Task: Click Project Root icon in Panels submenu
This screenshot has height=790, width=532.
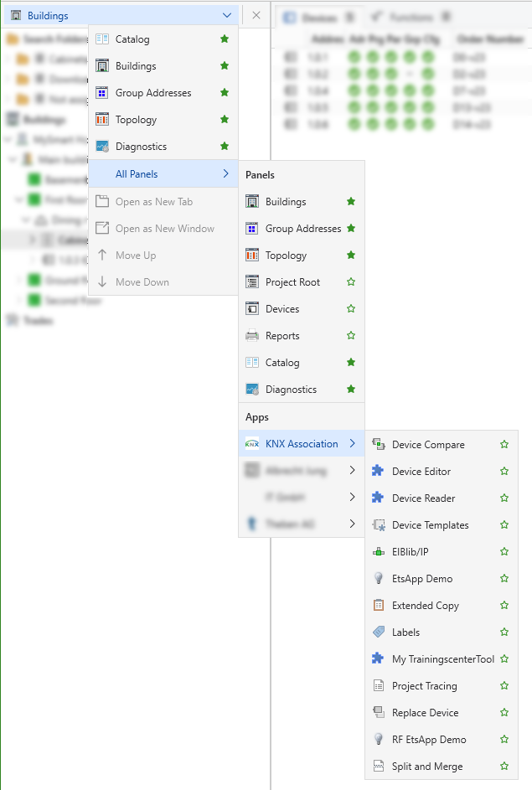Action: [252, 281]
